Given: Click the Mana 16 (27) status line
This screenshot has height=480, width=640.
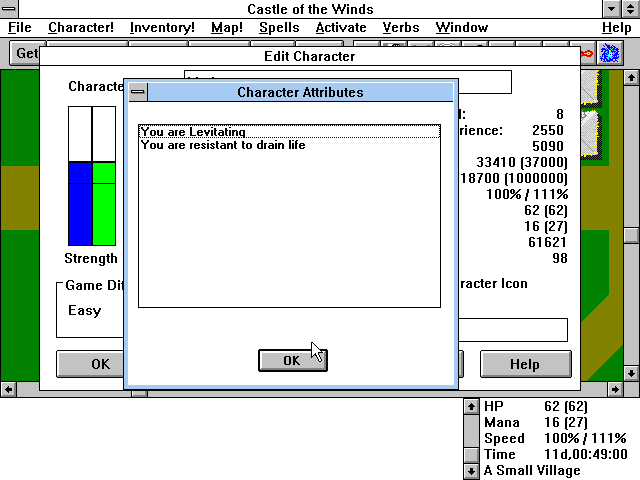Looking at the screenshot, I should (x=536, y=422).
